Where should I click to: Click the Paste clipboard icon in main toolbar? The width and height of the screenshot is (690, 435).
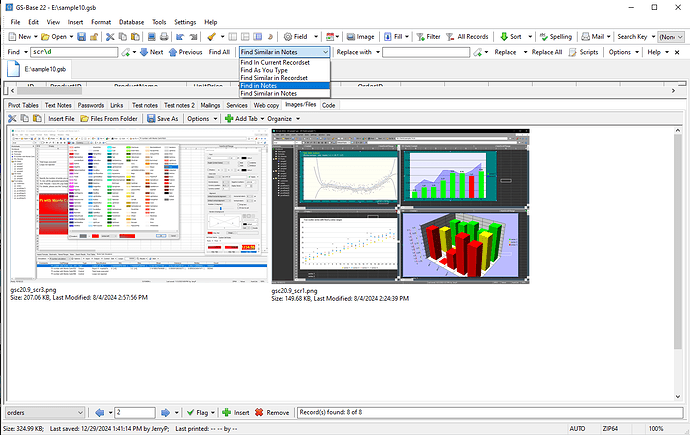[x=136, y=37]
